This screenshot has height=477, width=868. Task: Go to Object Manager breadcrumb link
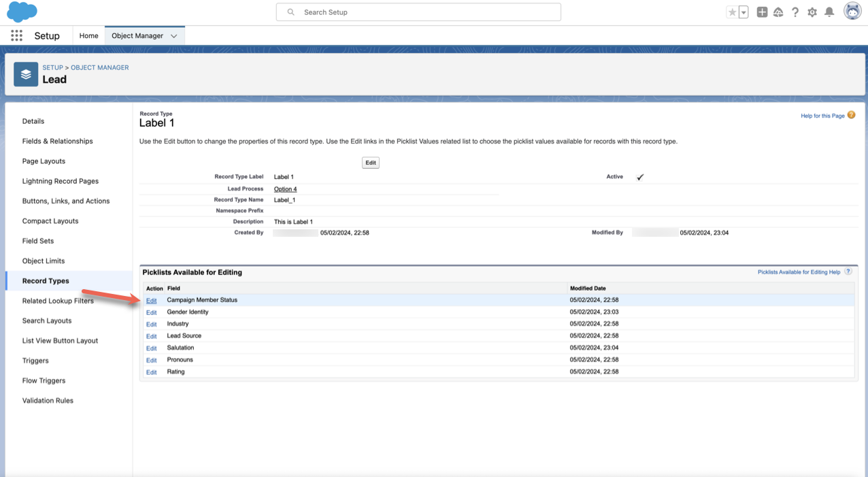99,67
